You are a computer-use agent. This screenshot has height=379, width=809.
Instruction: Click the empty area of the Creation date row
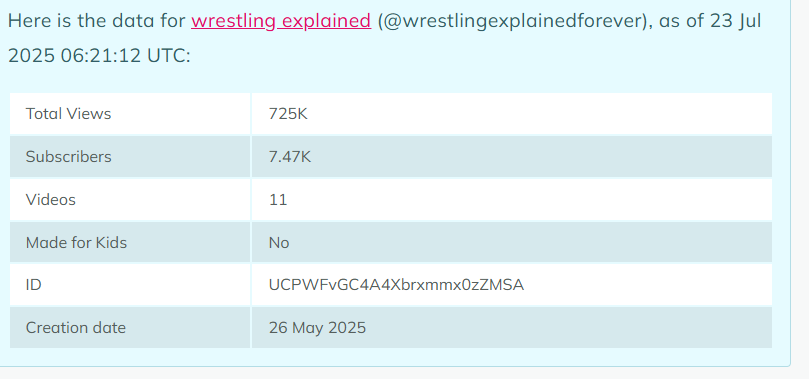coord(568,327)
